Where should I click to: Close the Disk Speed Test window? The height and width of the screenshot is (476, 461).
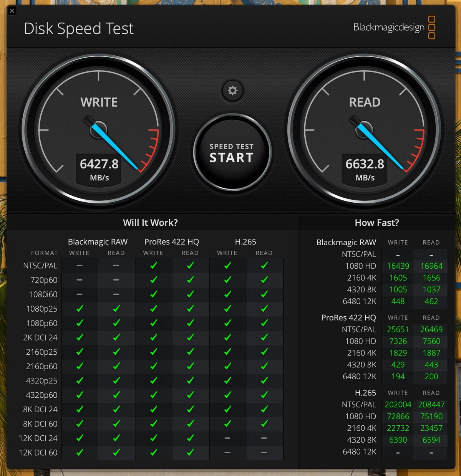(12, 11)
